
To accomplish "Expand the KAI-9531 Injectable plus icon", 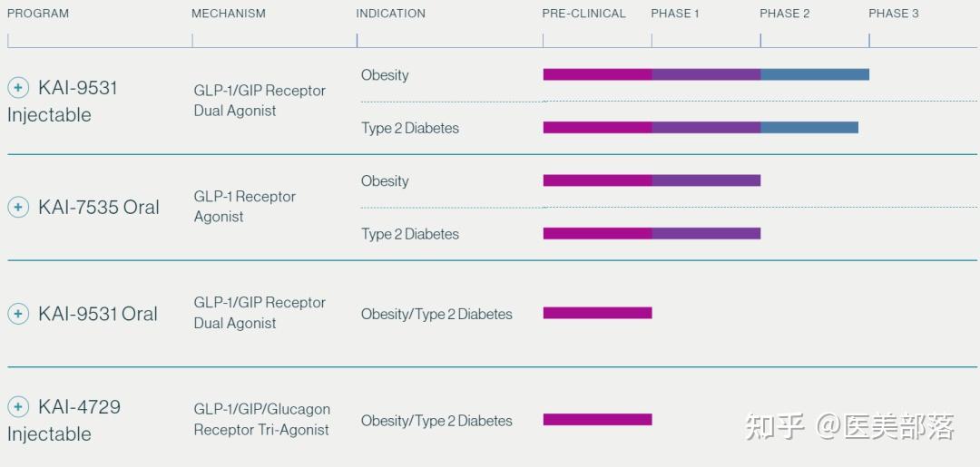I will tap(18, 88).
